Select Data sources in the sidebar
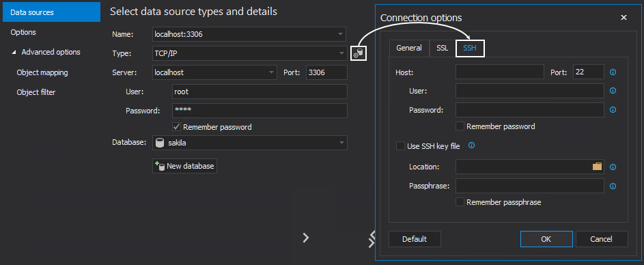Image resolution: width=644 pixels, height=265 pixels. coord(51,12)
